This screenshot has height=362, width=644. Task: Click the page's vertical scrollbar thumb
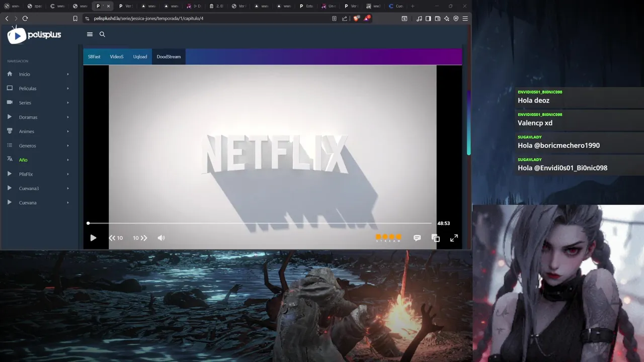click(469, 123)
